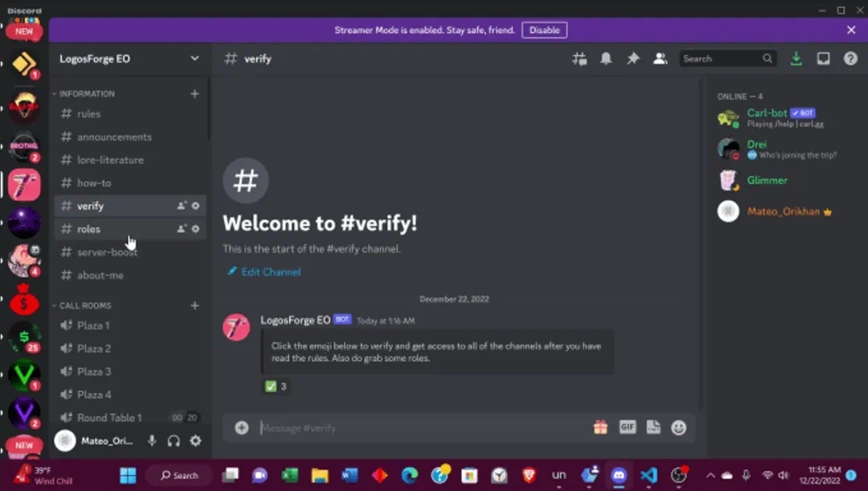Open the lore-literature channel
Screen dimensions: 868x491
[130, 160]
